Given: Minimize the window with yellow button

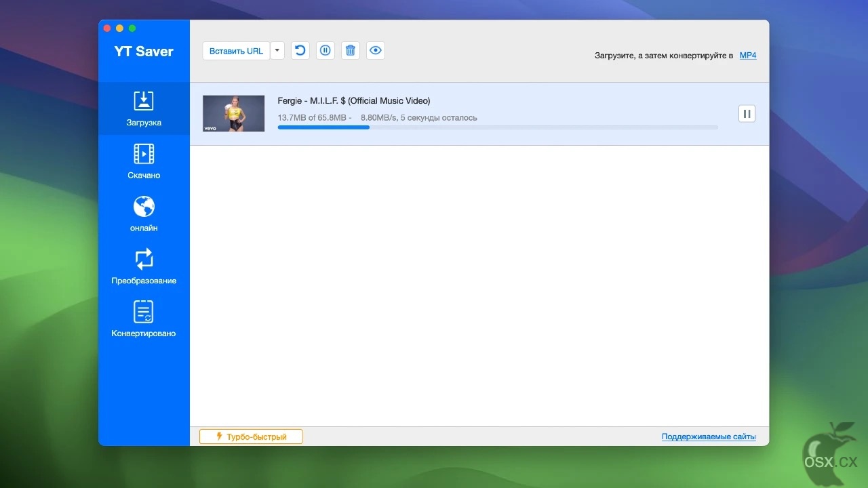Looking at the screenshot, I should [119, 28].
